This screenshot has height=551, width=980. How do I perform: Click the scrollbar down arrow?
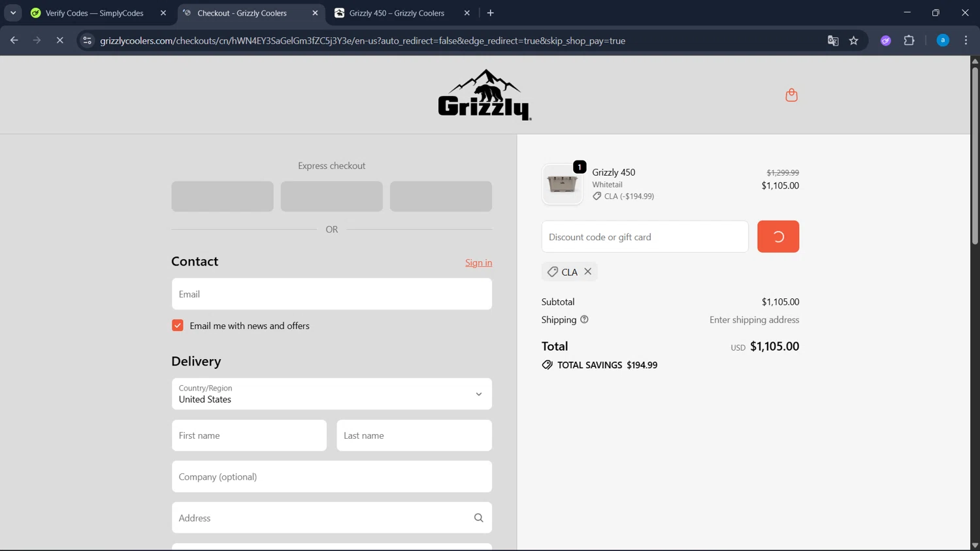(975, 545)
